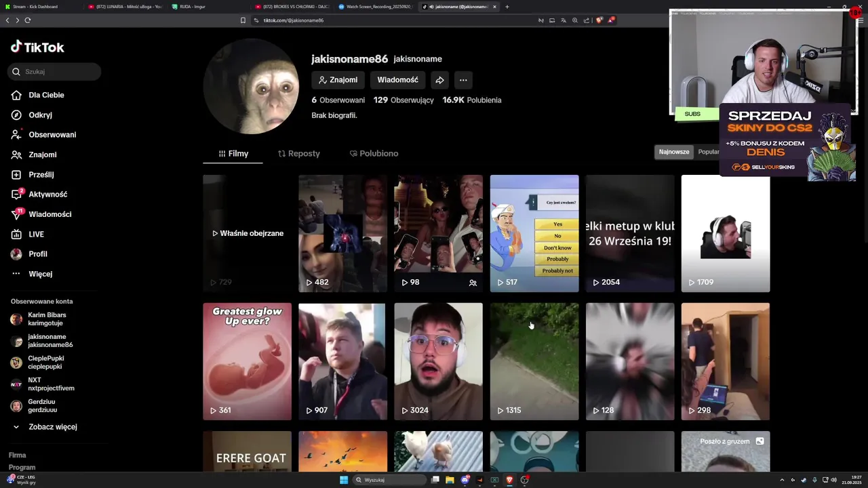Open File Explorer from taskbar

click(450, 480)
